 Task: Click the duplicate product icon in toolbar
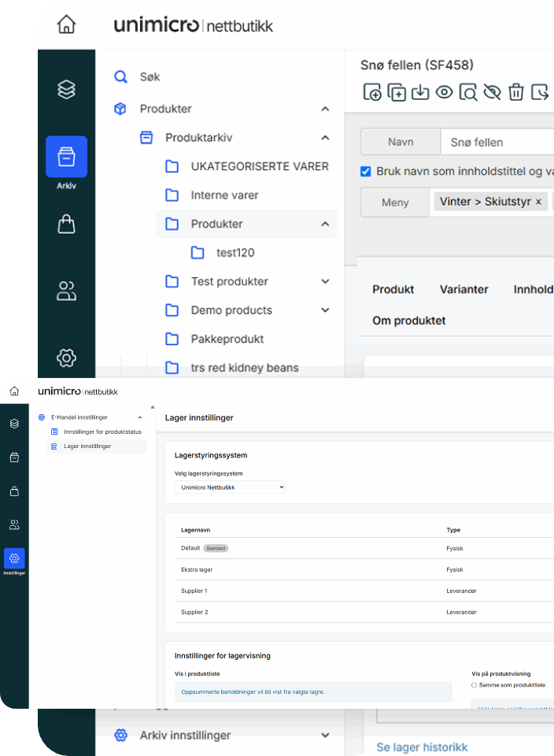coord(397,92)
